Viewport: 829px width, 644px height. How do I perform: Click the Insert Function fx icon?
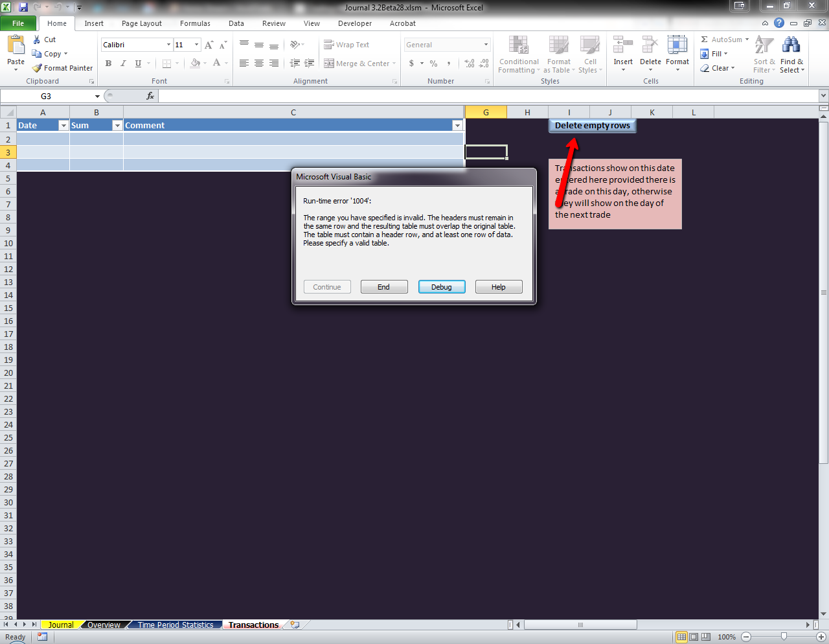[150, 96]
